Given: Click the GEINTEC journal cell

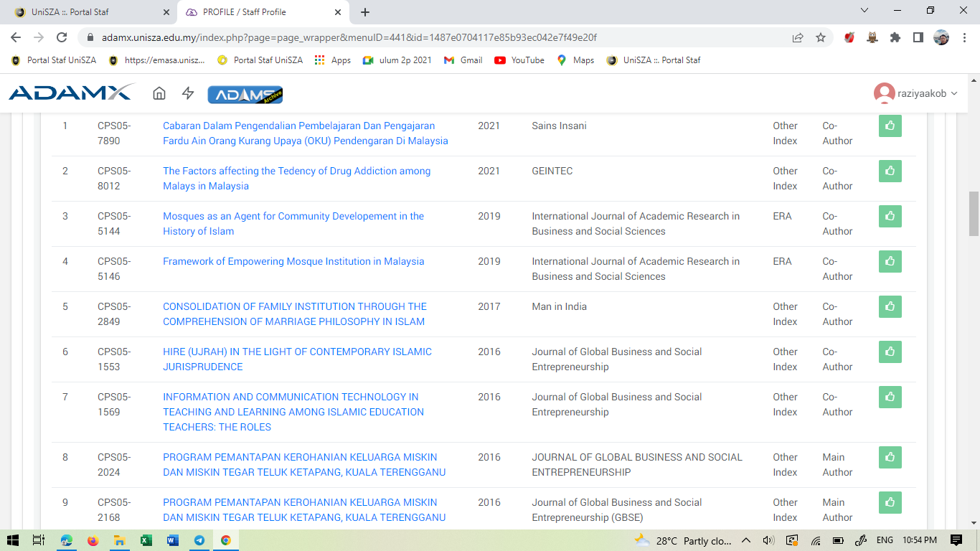Looking at the screenshot, I should pos(552,171).
